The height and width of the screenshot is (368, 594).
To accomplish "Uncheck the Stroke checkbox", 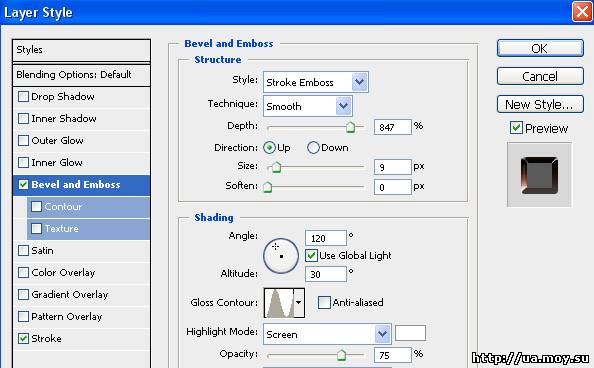I will (23, 338).
